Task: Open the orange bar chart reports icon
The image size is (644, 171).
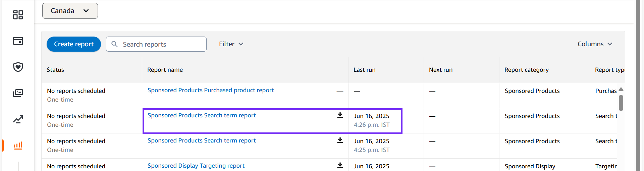Action: click(x=18, y=146)
